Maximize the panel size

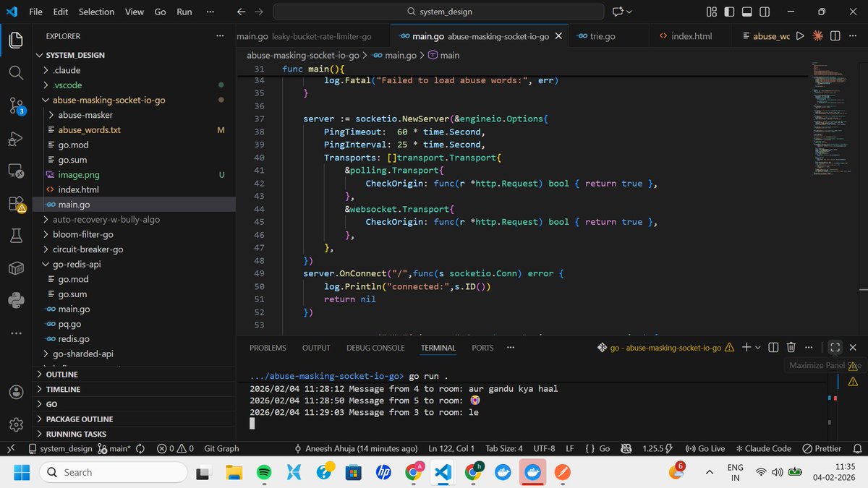pyautogui.click(x=835, y=348)
